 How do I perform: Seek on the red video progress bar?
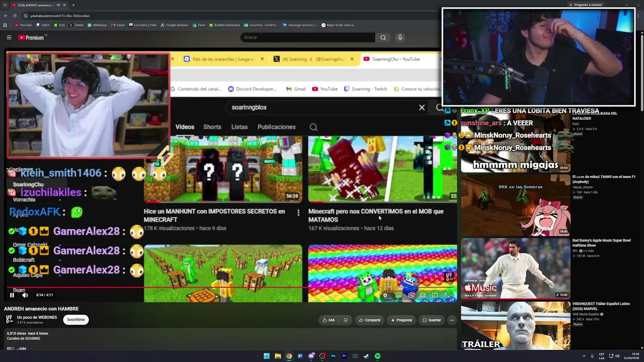(231, 288)
